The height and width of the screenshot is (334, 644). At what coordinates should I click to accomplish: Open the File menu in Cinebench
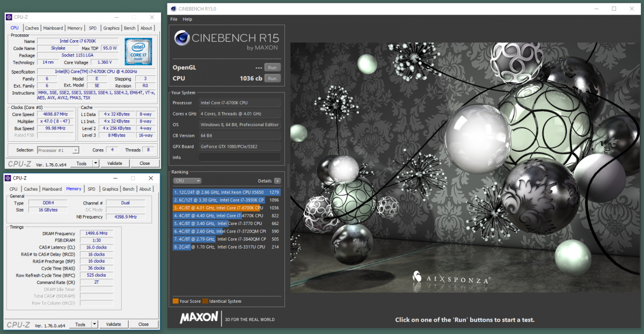tap(174, 19)
